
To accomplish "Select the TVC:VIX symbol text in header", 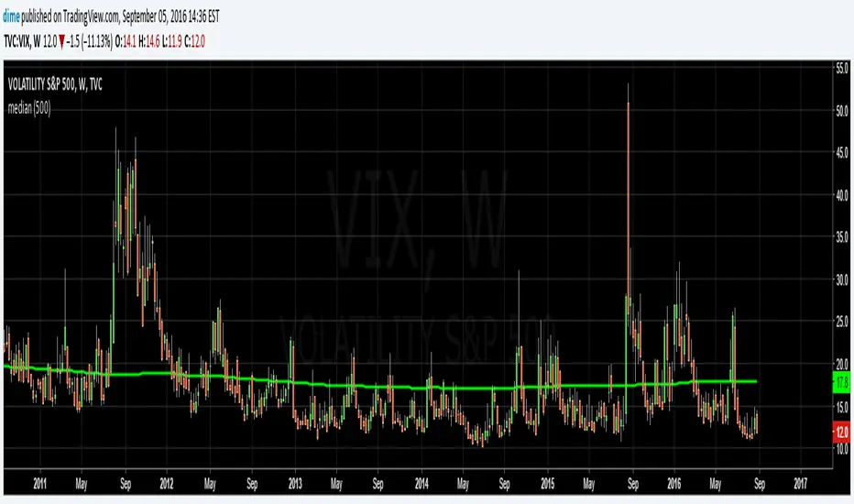I will pos(16,41).
